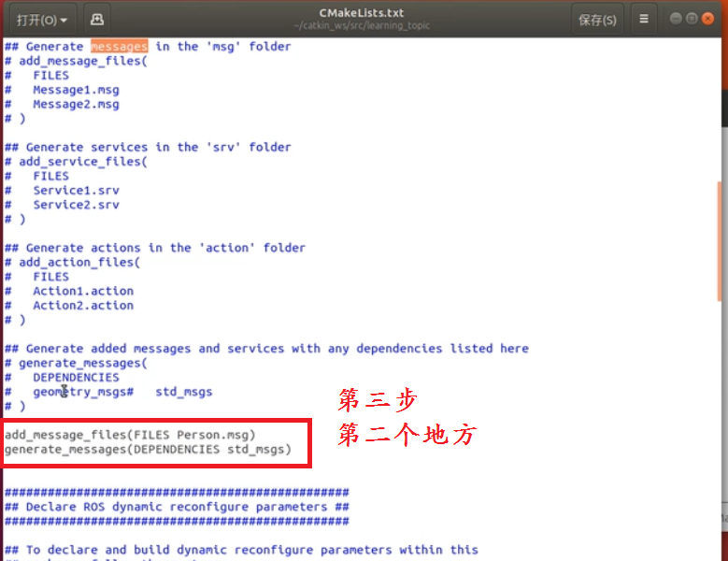Click 'FILES' under add_action_files
The image size is (728, 561).
(x=51, y=277)
